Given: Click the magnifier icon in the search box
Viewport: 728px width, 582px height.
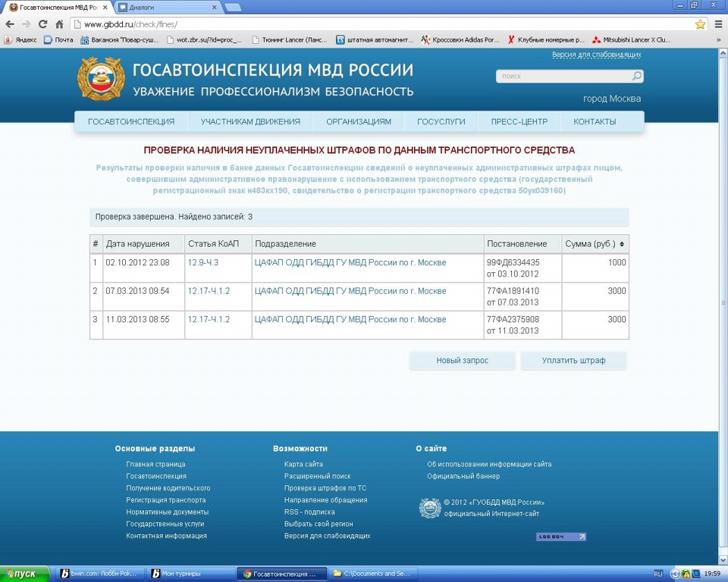Looking at the screenshot, I should pos(637,76).
